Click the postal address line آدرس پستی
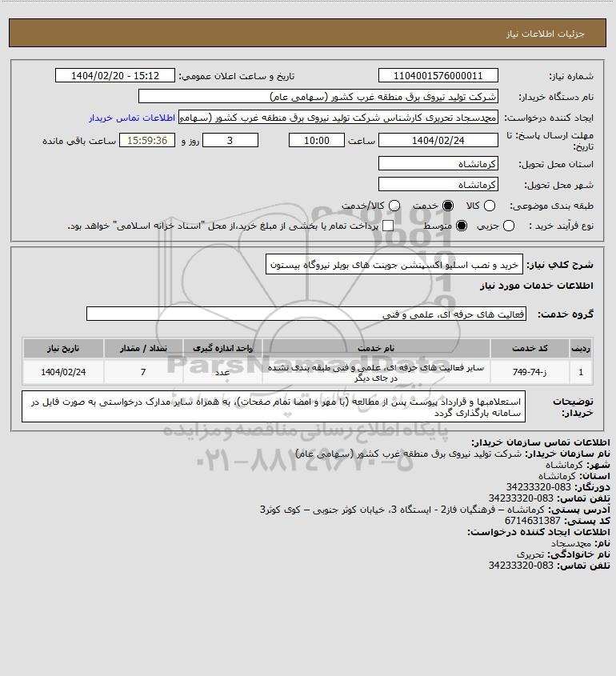This screenshot has width=616, height=676. pos(435,509)
